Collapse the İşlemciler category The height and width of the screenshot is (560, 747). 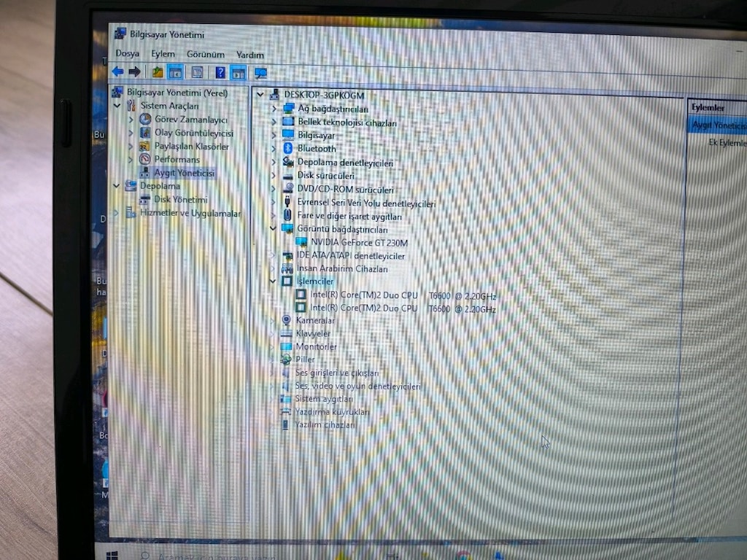click(273, 281)
